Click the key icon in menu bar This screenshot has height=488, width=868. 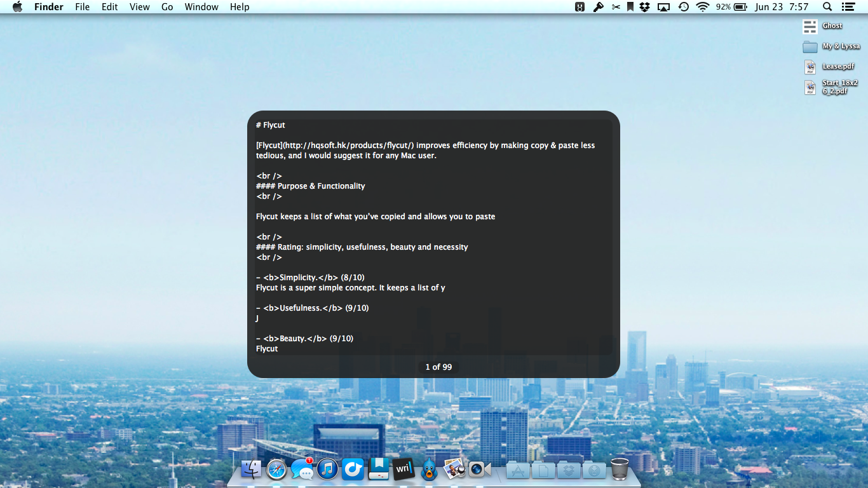click(x=598, y=7)
